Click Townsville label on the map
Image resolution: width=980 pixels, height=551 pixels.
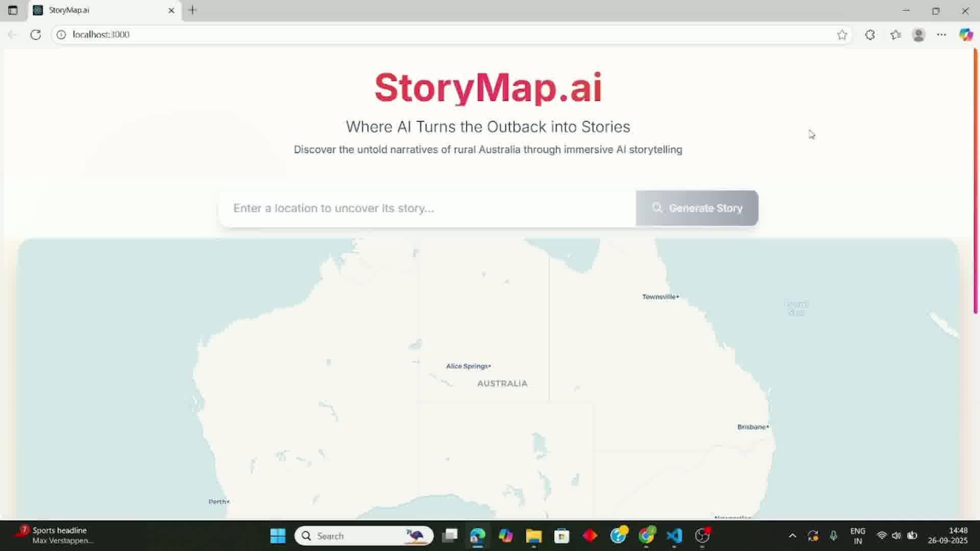(659, 297)
